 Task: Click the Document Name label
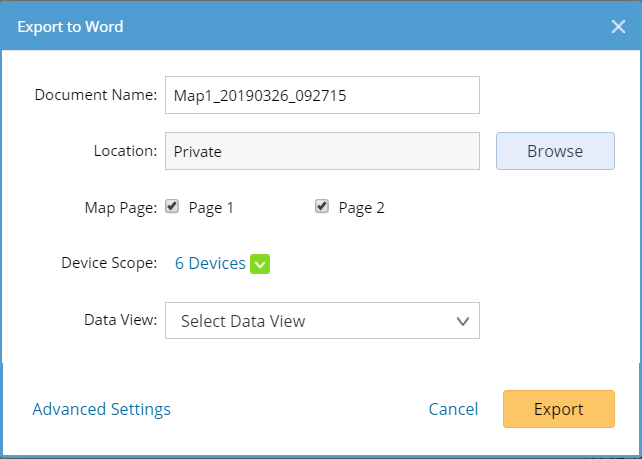tap(96, 95)
